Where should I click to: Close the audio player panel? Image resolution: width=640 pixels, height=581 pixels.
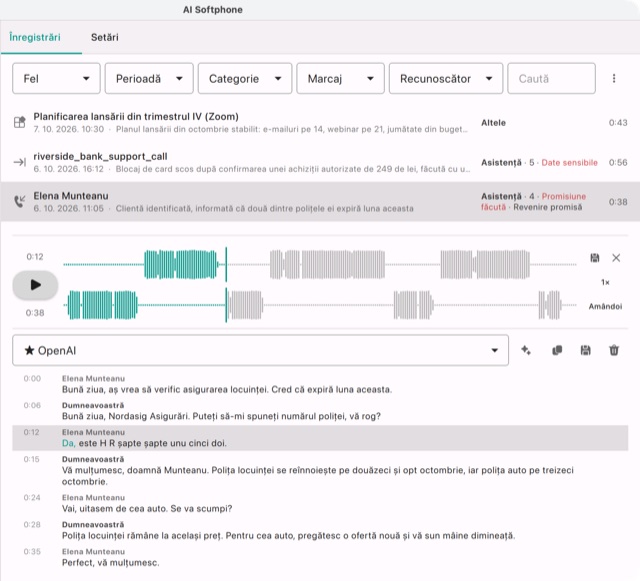coord(616,258)
